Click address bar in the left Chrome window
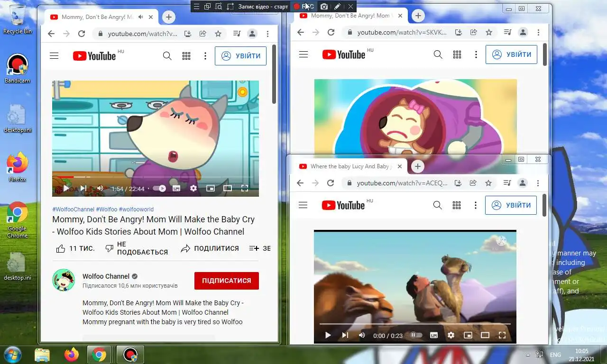607x364 pixels. (142, 34)
